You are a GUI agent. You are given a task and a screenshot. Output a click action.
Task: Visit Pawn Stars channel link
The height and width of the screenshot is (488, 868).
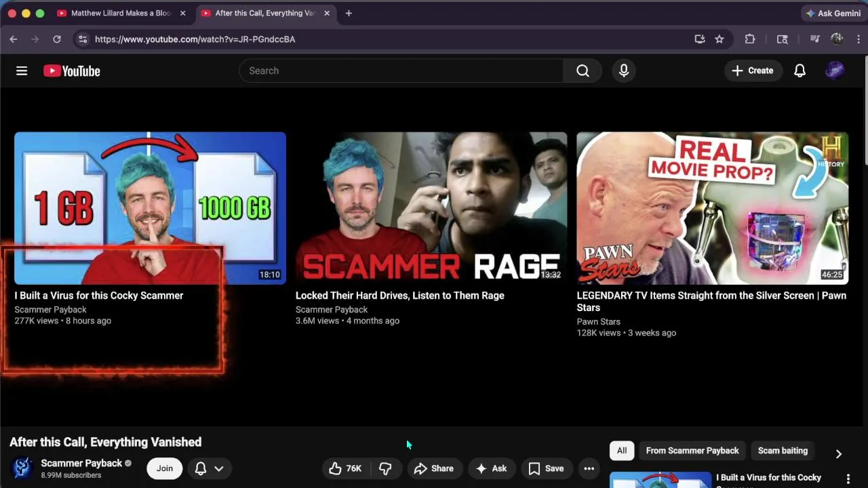click(x=598, y=322)
